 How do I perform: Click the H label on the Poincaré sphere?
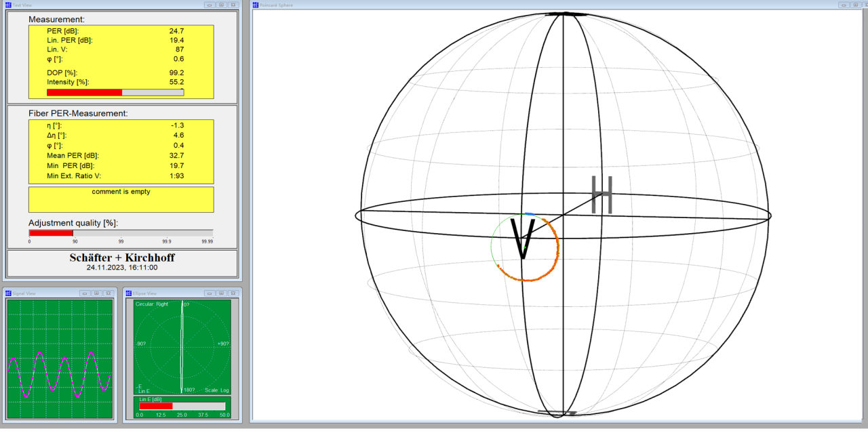click(601, 194)
